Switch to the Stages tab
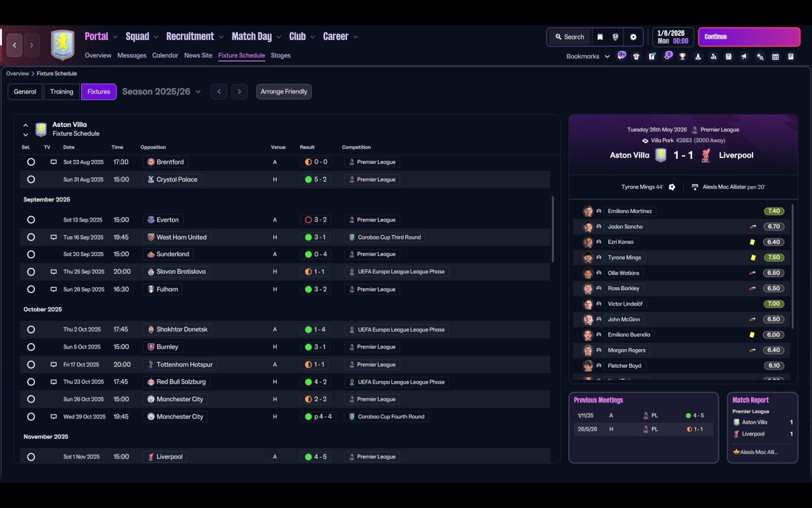The height and width of the screenshot is (508, 812). (x=280, y=55)
